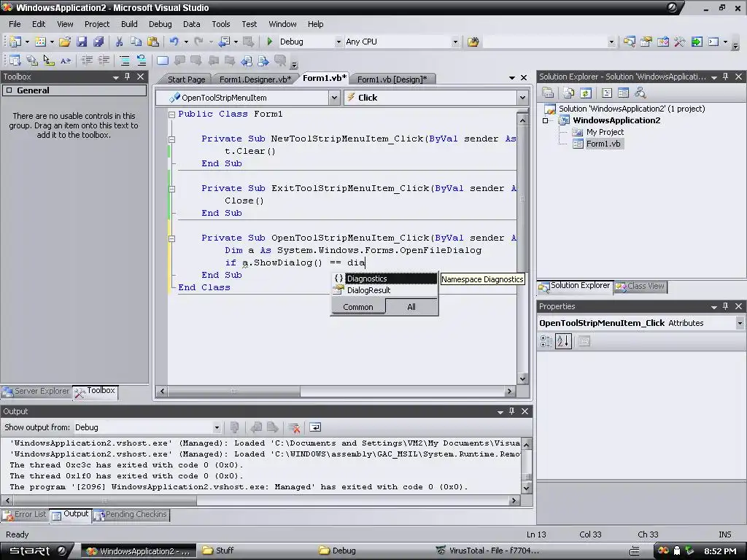Open the Tools menu
Image resolution: width=747 pixels, height=560 pixels.
220,24
